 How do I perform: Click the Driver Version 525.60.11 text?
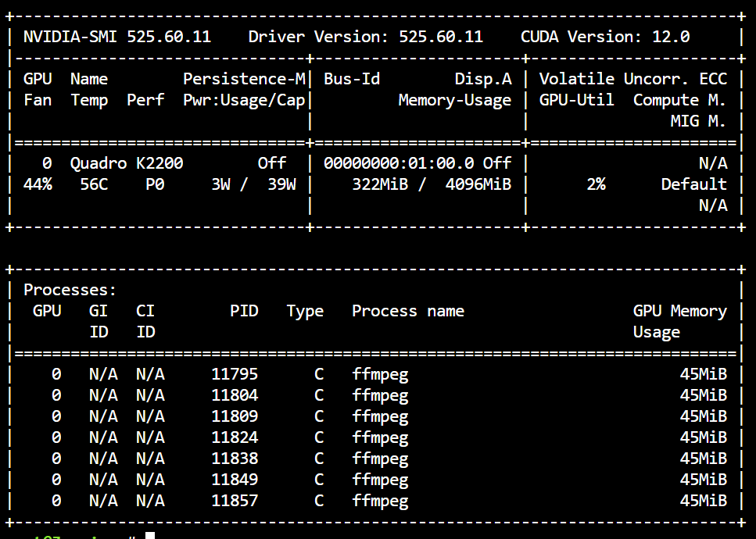click(365, 37)
